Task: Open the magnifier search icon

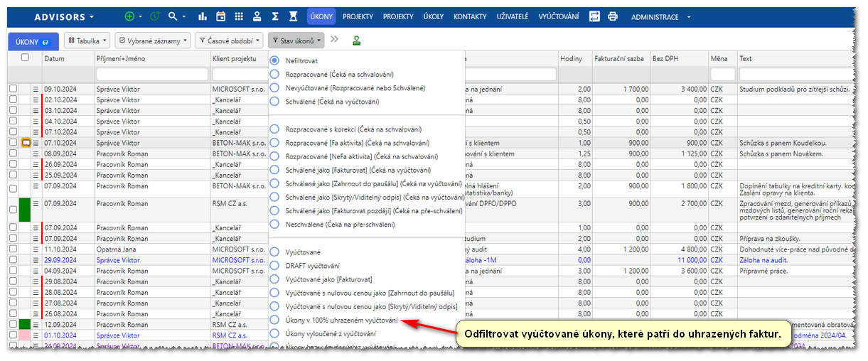Action: coord(173,16)
